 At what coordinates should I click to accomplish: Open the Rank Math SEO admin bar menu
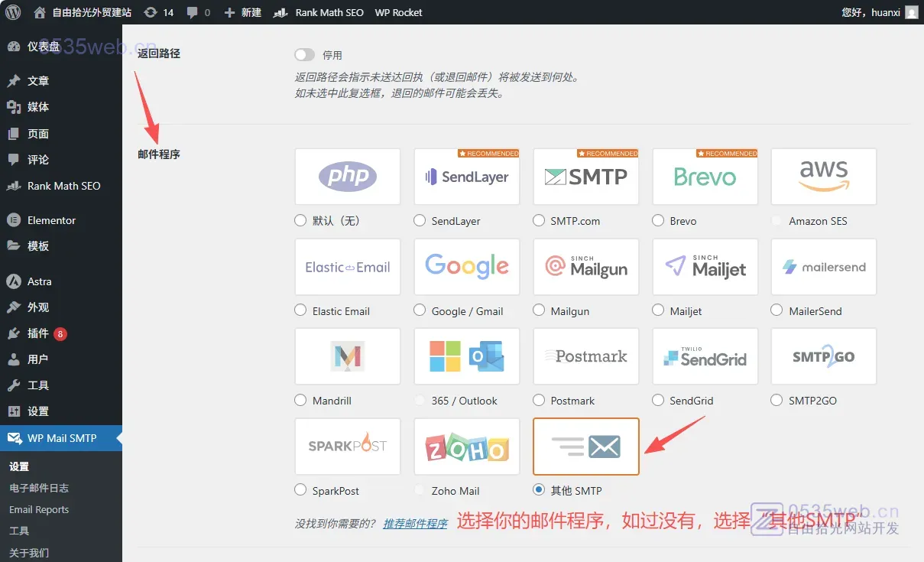319,12
